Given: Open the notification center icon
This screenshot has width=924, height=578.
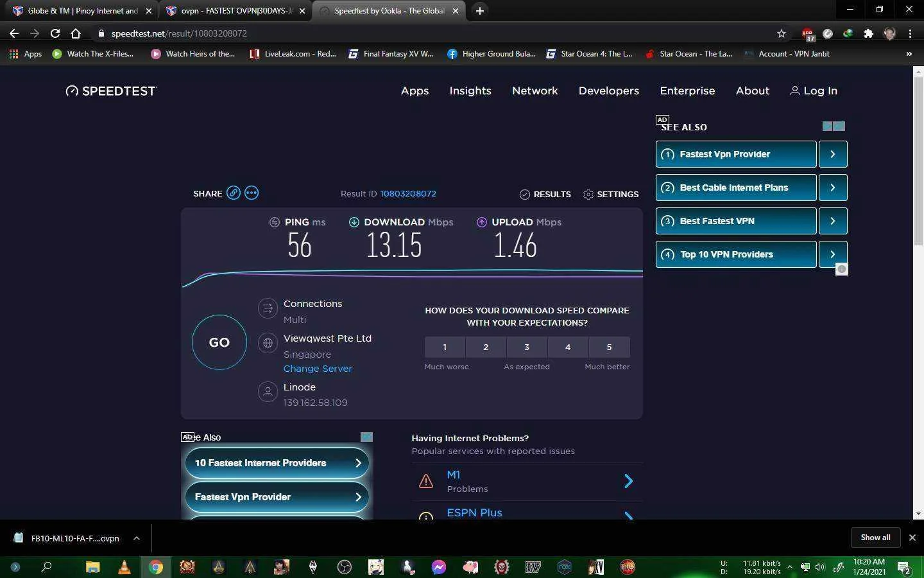Looking at the screenshot, I should [x=904, y=568].
